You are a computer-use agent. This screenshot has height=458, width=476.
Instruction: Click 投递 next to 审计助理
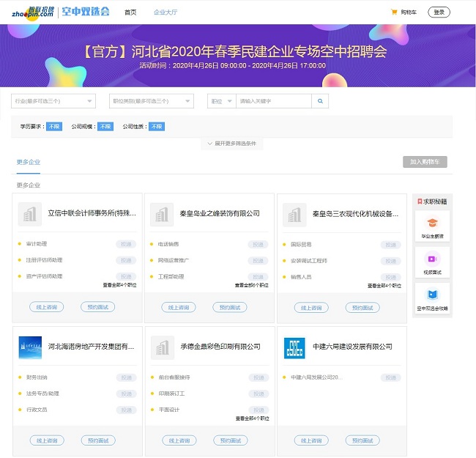point(126,244)
